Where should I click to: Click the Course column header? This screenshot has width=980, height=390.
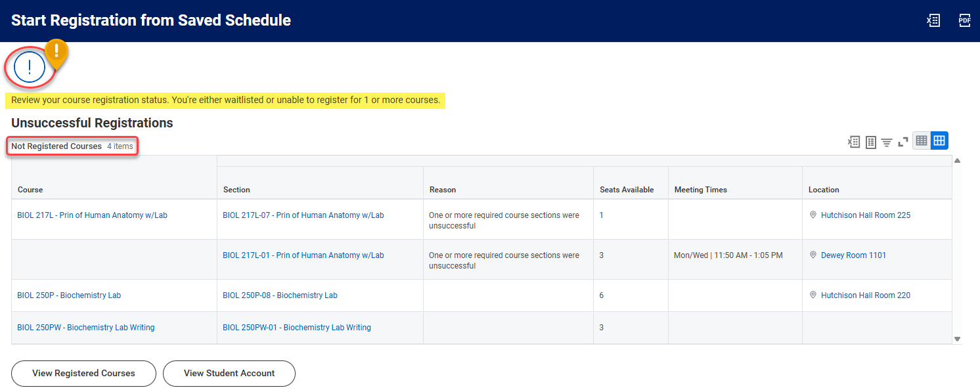click(x=29, y=189)
